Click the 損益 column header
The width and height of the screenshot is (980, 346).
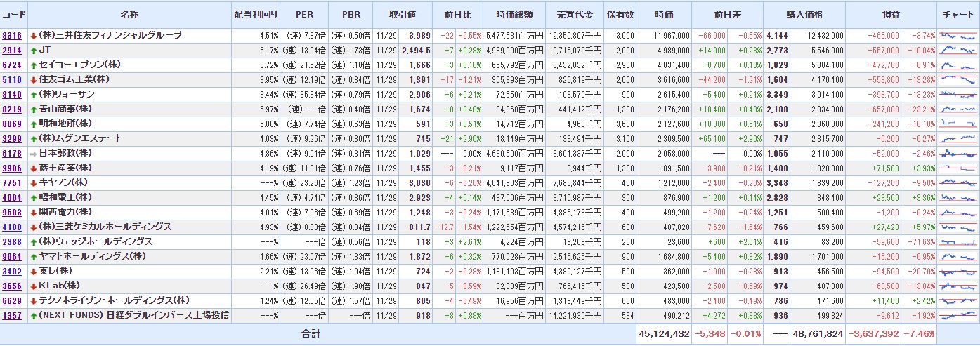(x=891, y=14)
